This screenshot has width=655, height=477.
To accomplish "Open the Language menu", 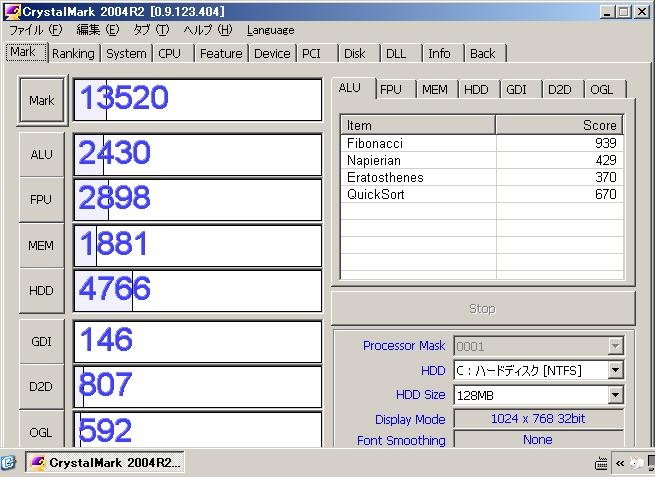I will [x=270, y=30].
